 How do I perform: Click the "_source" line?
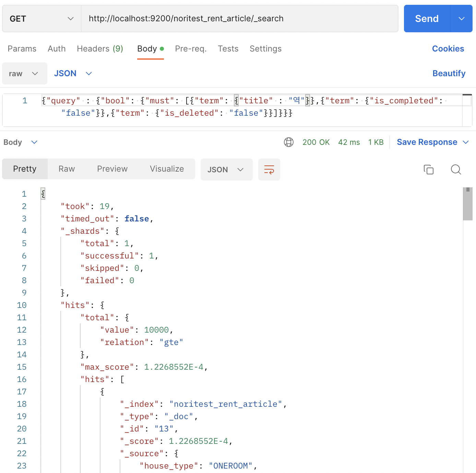point(149,453)
